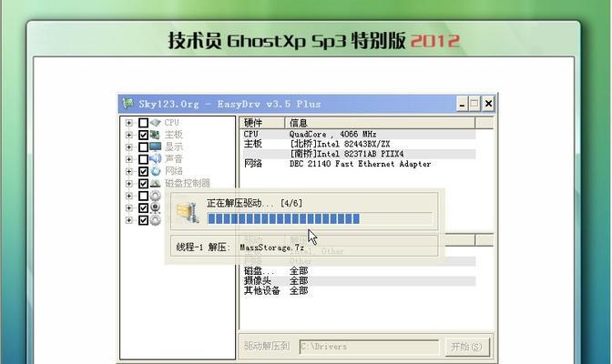This screenshot has width=612, height=364.
Task: Click the 磁盘控制器 disk controller icon
Action: click(156, 183)
